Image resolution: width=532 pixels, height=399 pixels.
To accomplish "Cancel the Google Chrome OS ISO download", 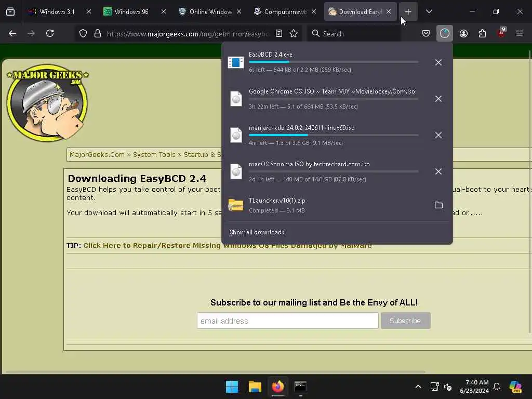I will [438, 99].
